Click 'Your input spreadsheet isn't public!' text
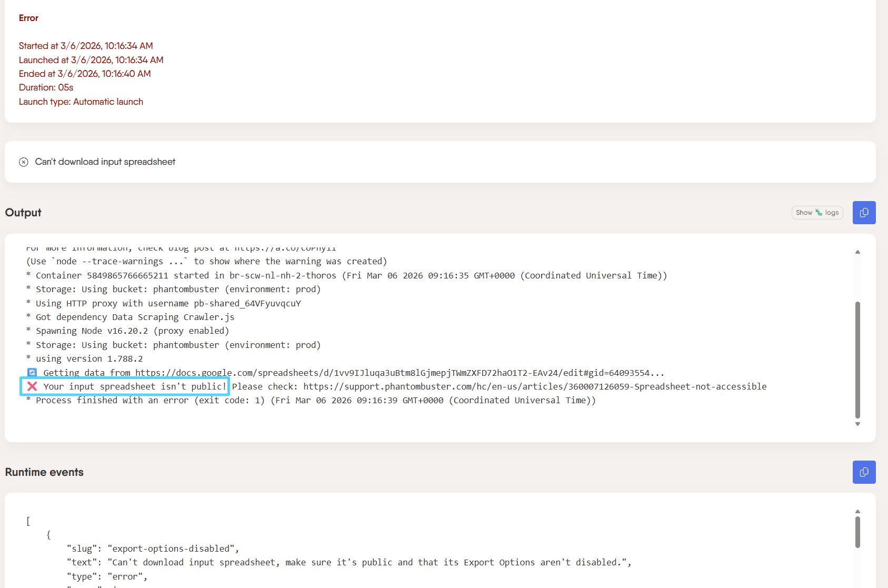The width and height of the screenshot is (888, 588). 135,386
